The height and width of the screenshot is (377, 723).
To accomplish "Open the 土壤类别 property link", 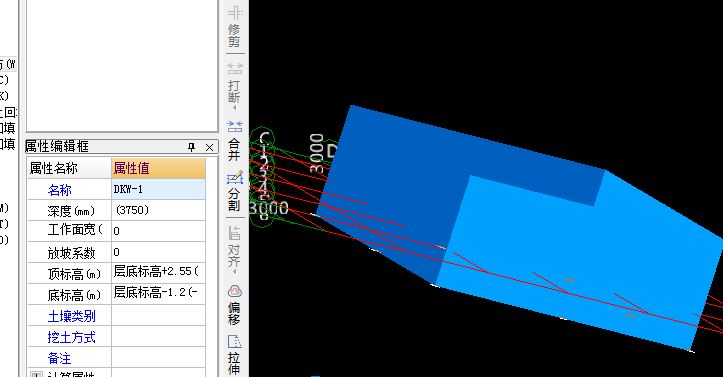I will 71,316.
